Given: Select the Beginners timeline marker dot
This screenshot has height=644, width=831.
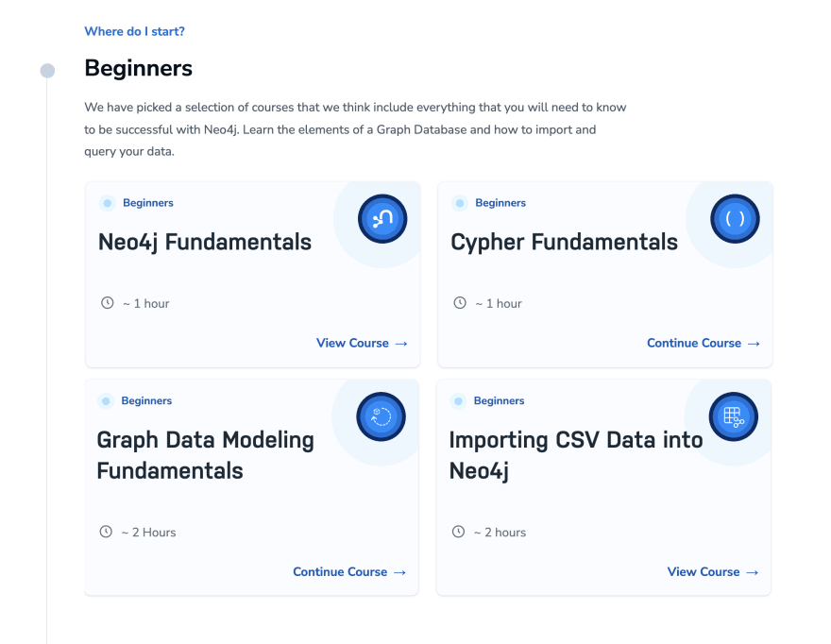Looking at the screenshot, I should coord(48,71).
